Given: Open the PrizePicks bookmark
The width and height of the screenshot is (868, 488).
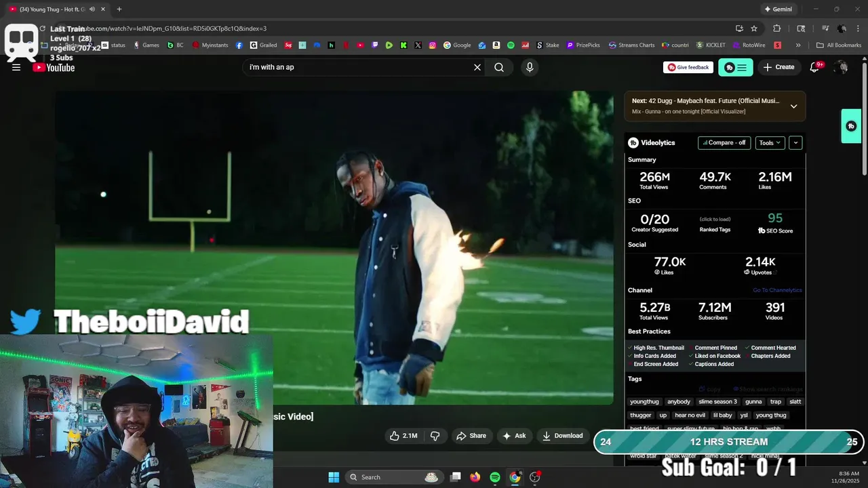Looking at the screenshot, I should (583, 45).
